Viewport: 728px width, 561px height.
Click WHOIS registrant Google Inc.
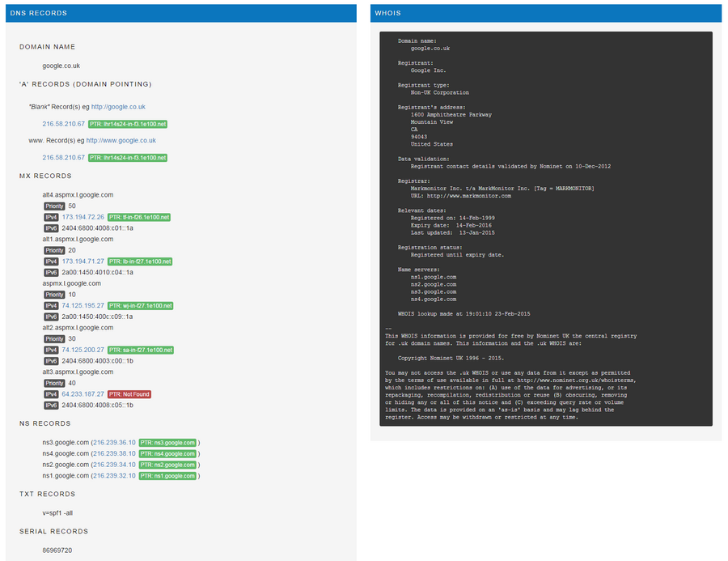coord(428,70)
